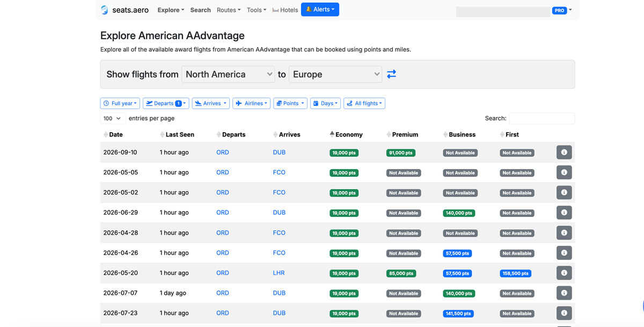The image size is (644, 327).
Task: Open info icon for 2026-09-10 flight
Action: pyautogui.click(x=564, y=152)
